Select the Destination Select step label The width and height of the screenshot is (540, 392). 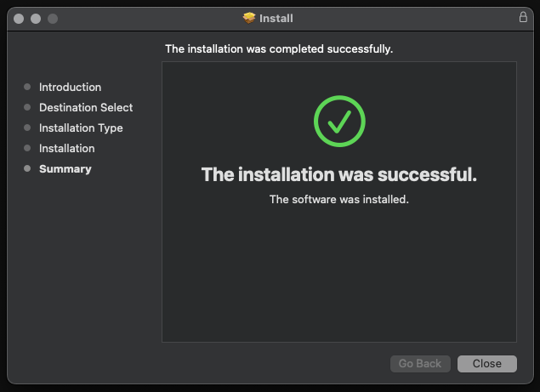coord(86,107)
